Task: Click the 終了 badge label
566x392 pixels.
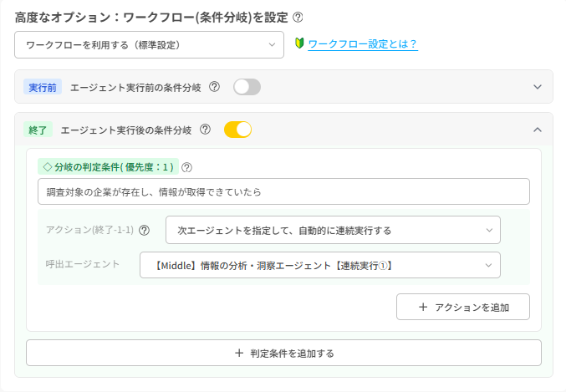Action: coord(38,130)
